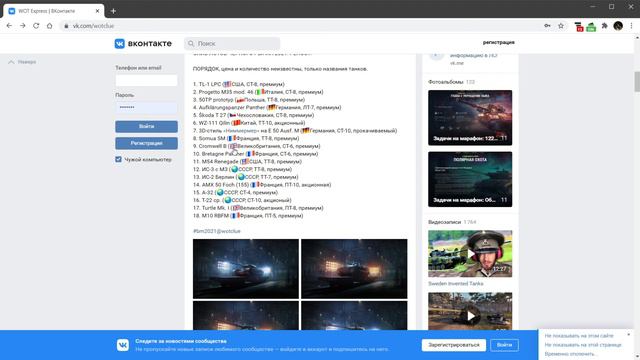Open the extensions puzzle icon
Image resolution: width=640 pixels, height=360 pixels.
click(604, 26)
